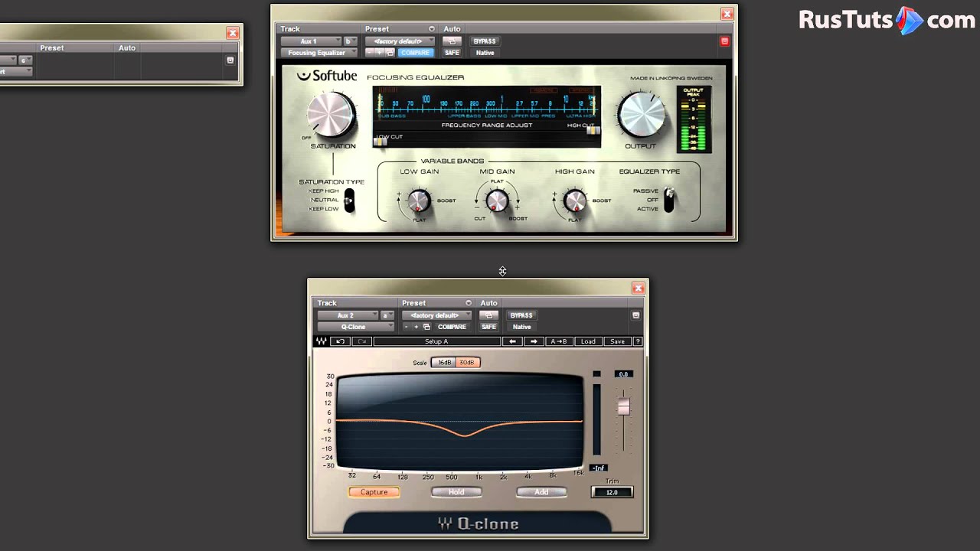The height and width of the screenshot is (551, 980).
Task: Click the High Gain knob
Action: (x=574, y=201)
